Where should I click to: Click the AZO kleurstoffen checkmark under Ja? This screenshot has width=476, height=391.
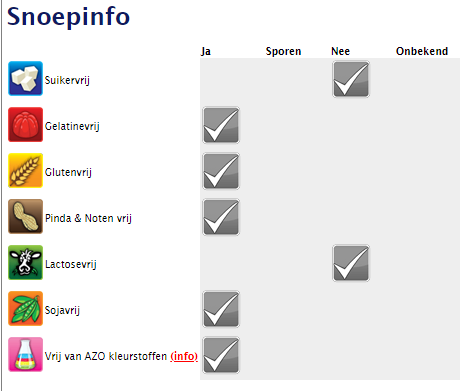221,355
